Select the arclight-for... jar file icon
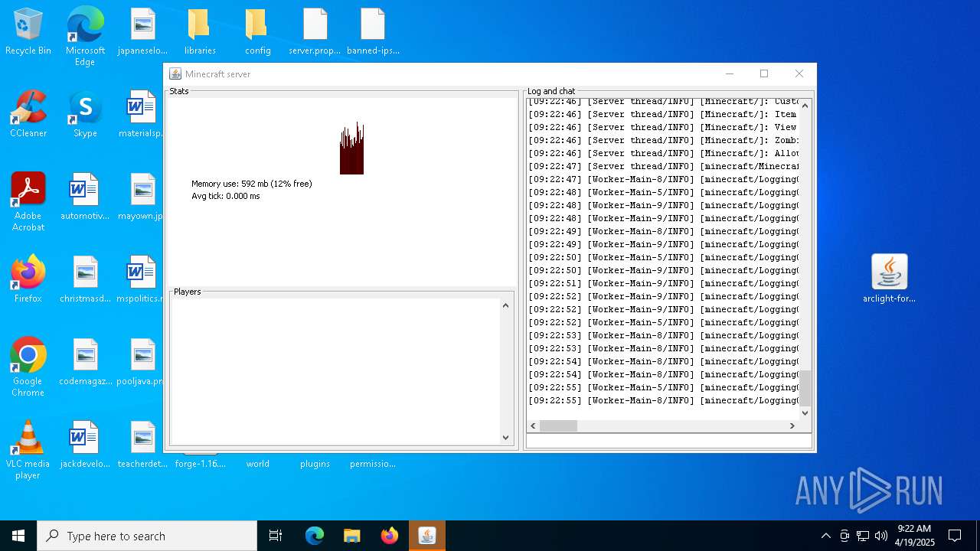 (889, 279)
